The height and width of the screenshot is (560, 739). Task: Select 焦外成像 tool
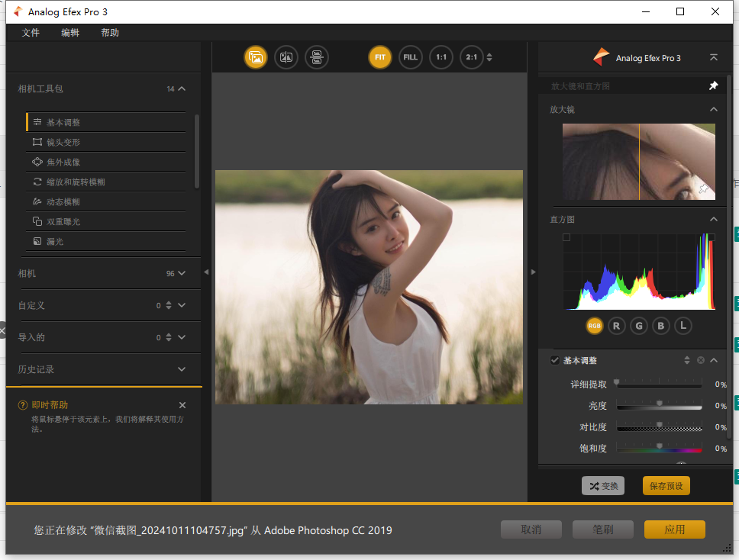click(105, 162)
